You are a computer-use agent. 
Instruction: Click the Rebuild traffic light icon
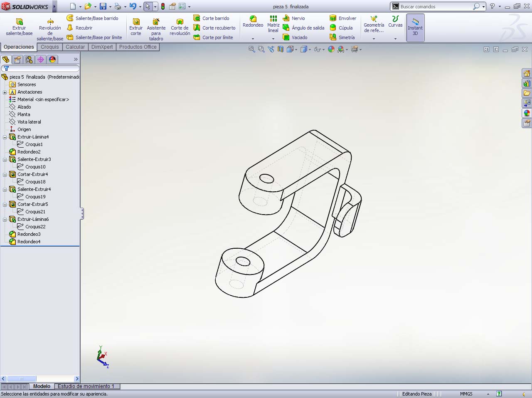[163, 6]
